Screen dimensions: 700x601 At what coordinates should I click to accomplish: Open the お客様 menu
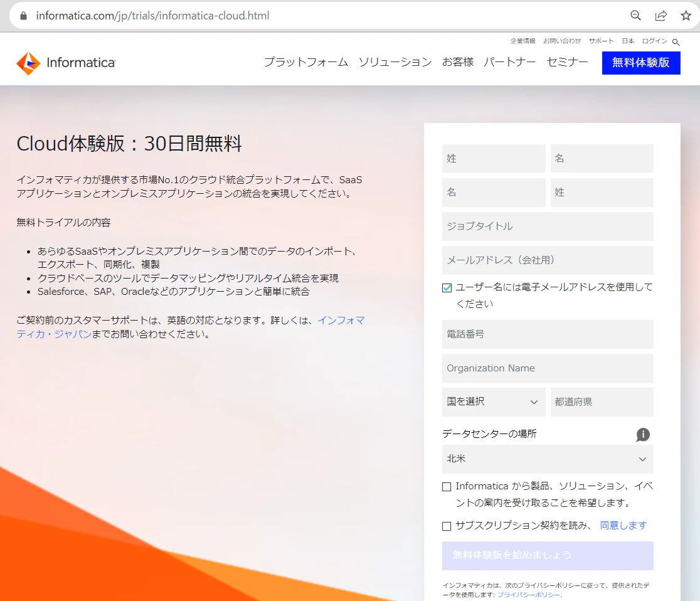[x=458, y=62]
